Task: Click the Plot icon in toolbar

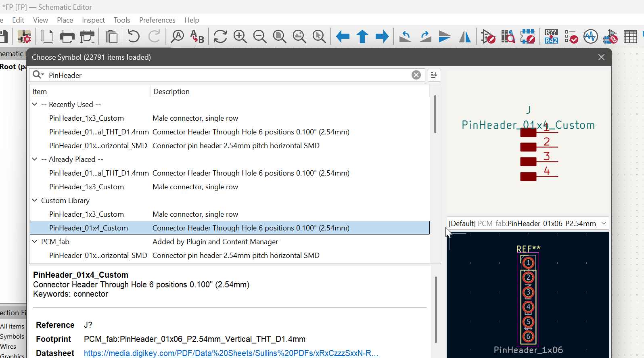Action: (x=87, y=37)
